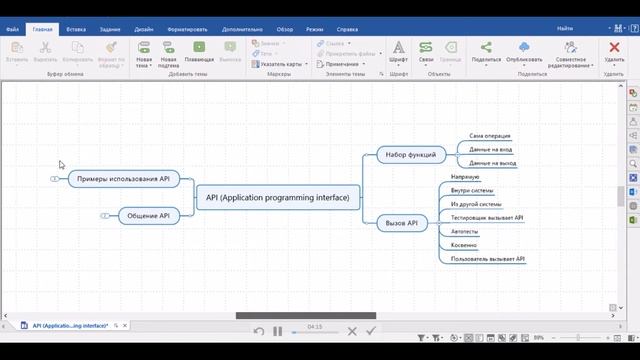
Task: Click the top icon in the right sidebar
Action: (633, 93)
